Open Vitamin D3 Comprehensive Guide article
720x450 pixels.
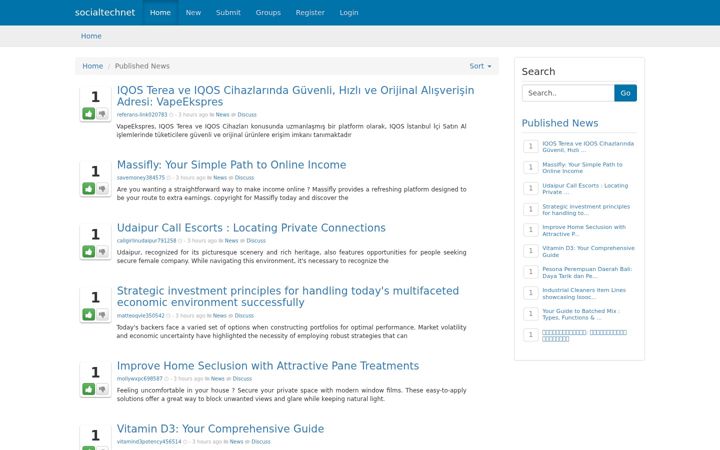pyautogui.click(x=220, y=429)
